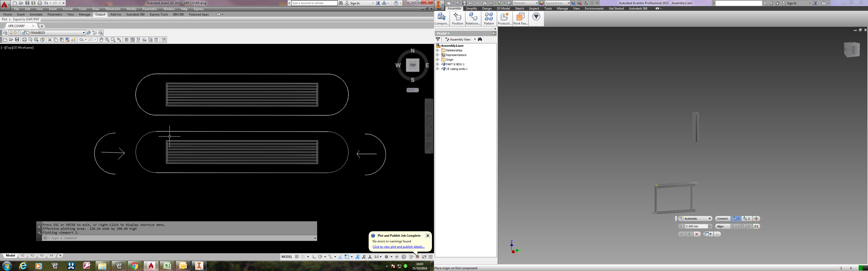Click the view plot and publish details link
The image size is (868, 271).
click(x=398, y=247)
